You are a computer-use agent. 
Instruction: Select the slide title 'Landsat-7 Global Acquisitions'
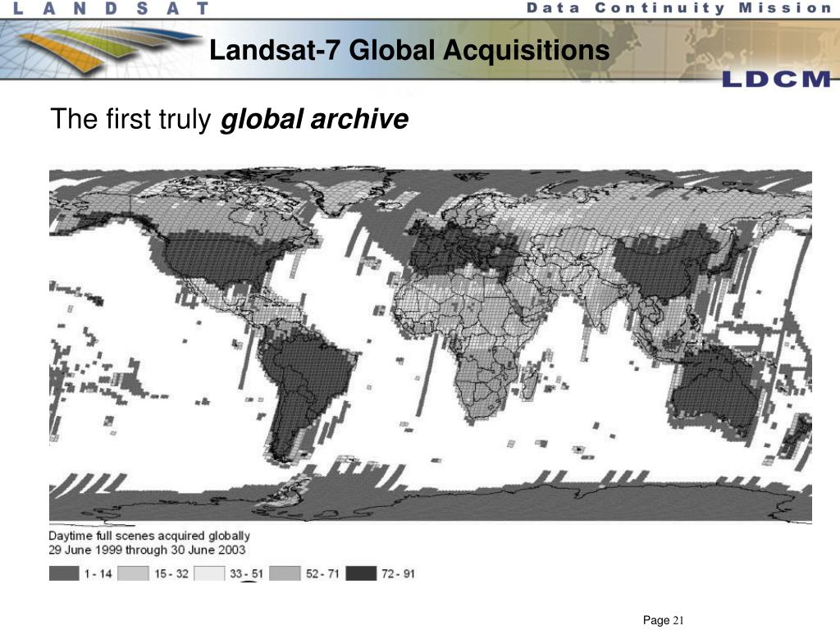(x=409, y=50)
